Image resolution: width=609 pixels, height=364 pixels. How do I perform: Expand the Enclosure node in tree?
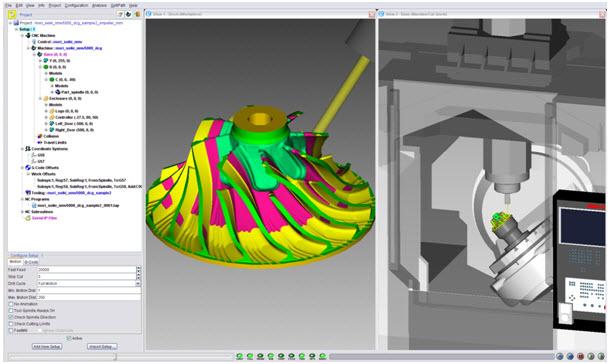[x=40, y=99]
